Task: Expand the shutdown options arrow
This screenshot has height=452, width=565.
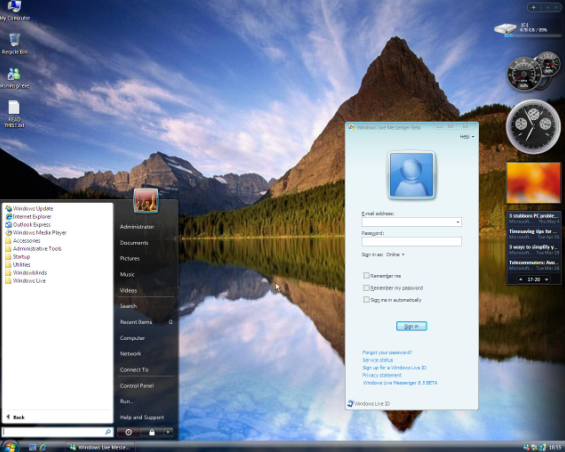Action: [168, 432]
